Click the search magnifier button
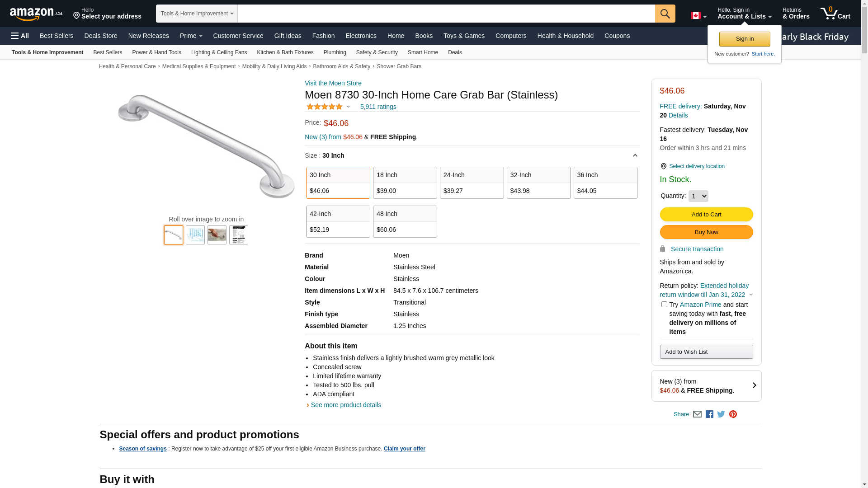 click(x=665, y=14)
